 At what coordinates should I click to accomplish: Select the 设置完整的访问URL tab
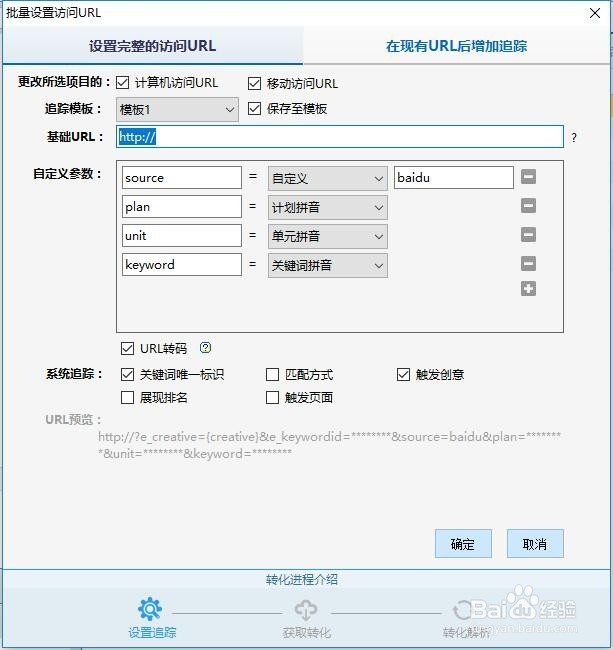[x=152, y=46]
